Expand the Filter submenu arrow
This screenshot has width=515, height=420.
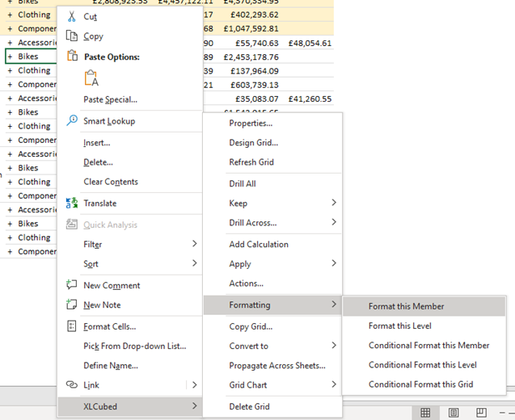[x=194, y=244]
